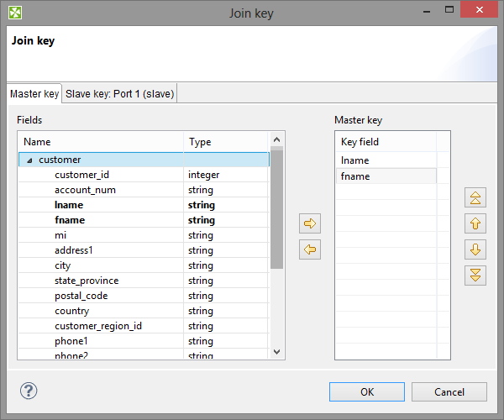Open Slave key: Port 1 (slave) tab
504x420 pixels.
tap(119, 93)
